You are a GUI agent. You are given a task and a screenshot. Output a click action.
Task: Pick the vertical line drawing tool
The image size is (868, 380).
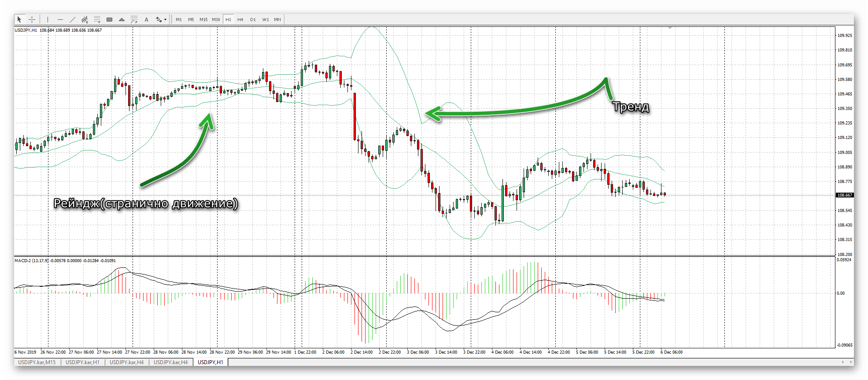(x=48, y=19)
